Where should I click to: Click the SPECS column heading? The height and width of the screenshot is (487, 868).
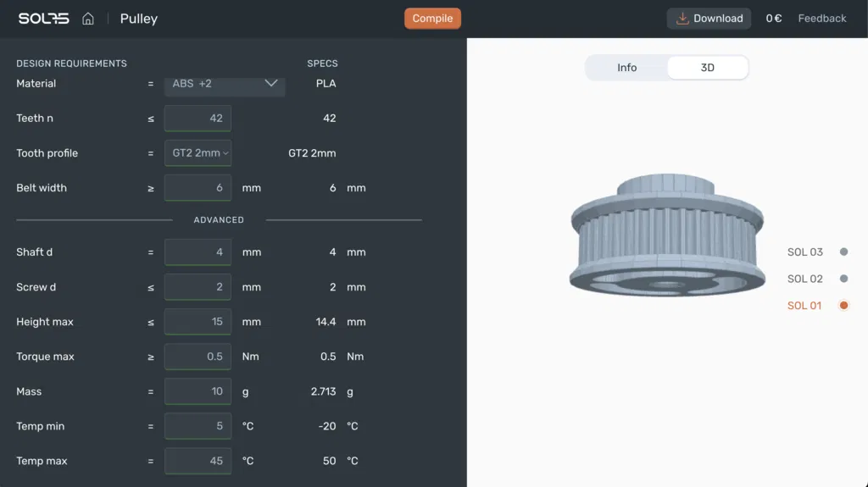(x=322, y=64)
